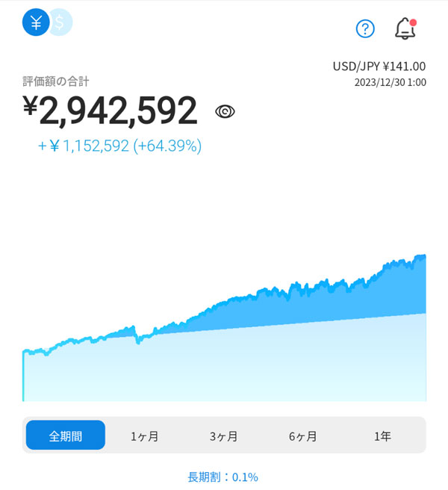Open the 長期割：0.1% link
The width and height of the screenshot is (448, 490).
pyautogui.click(x=223, y=477)
